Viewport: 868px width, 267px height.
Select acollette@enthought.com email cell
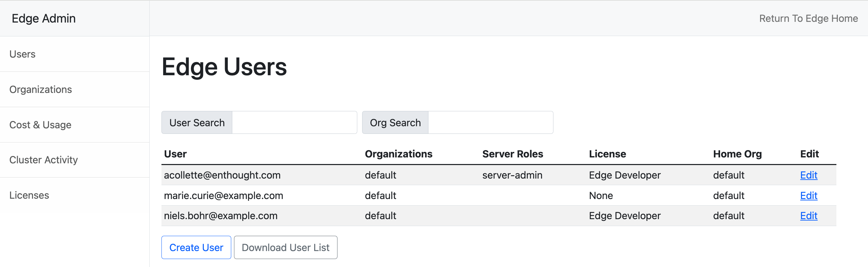tap(222, 175)
